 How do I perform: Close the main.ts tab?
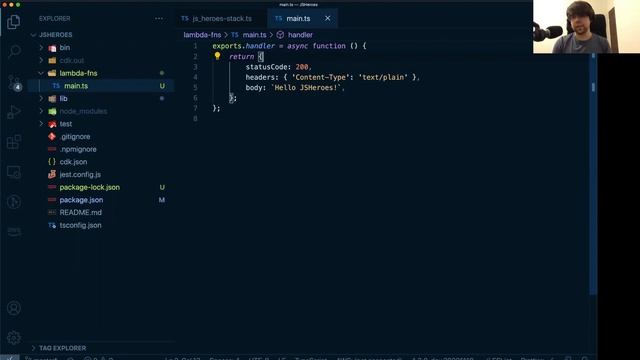pyautogui.click(x=327, y=18)
